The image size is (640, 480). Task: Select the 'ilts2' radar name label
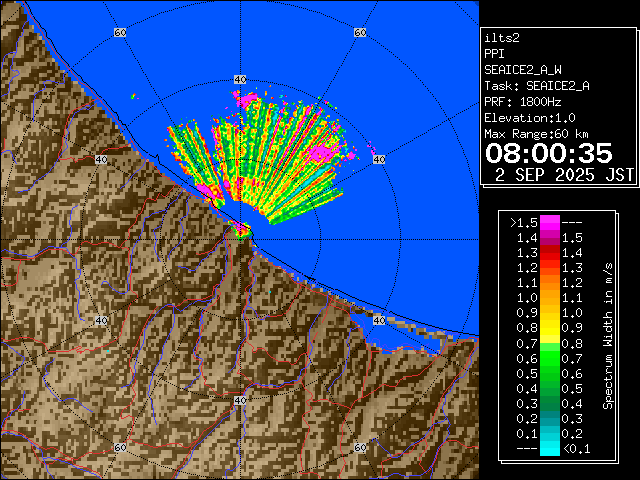[501, 38]
